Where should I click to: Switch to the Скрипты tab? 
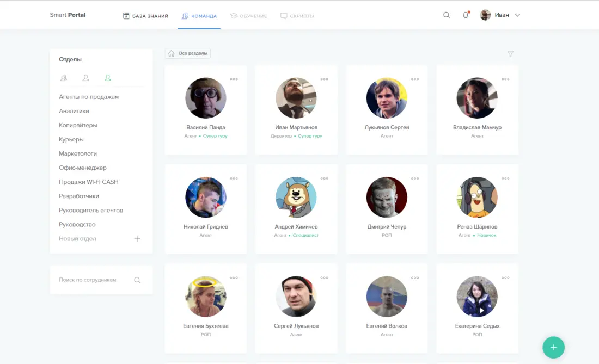pyautogui.click(x=297, y=16)
